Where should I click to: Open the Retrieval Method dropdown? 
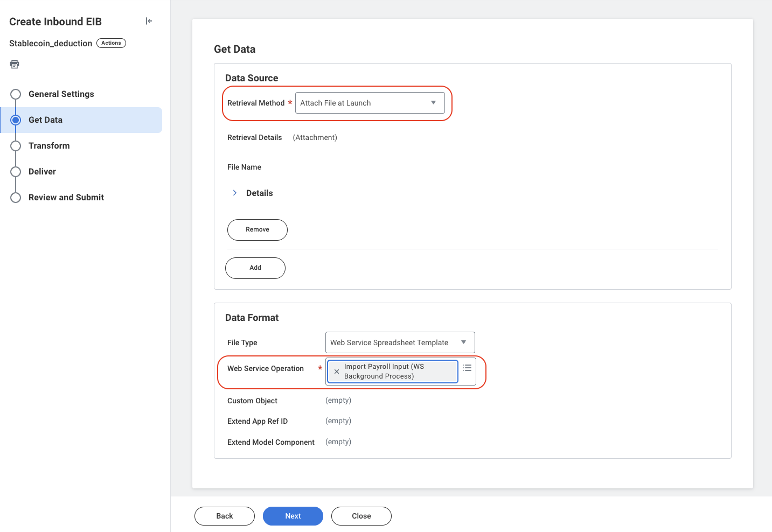pyautogui.click(x=370, y=103)
